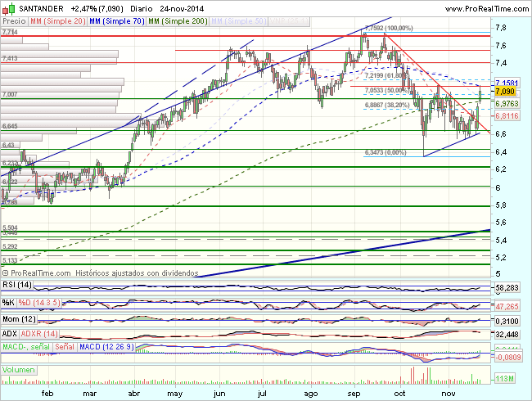Toggle the MM (Simple 200) moving average
This screenshot has height=401, width=532.
point(178,21)
